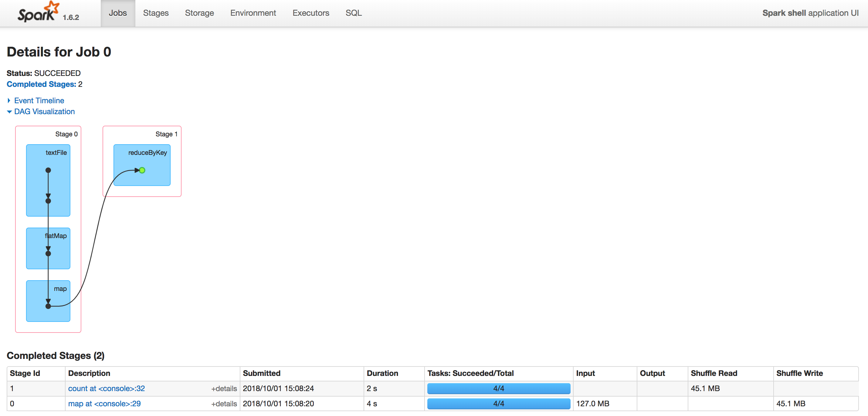Open 'count at <console>:32' stage
The image size is (868, 416).
107,388
